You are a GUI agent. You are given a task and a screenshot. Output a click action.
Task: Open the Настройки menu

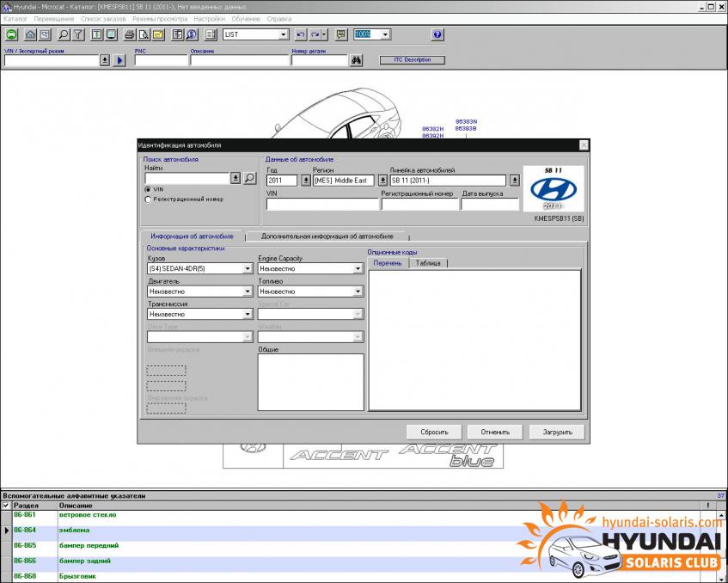click(x=210, y=19)
